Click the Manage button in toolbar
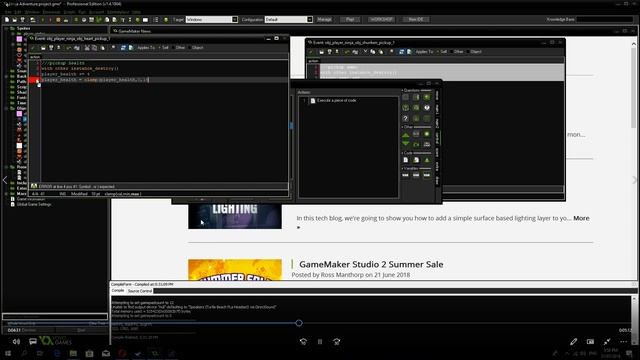Screen dimensions: 640x360 (x=324, y=20)
